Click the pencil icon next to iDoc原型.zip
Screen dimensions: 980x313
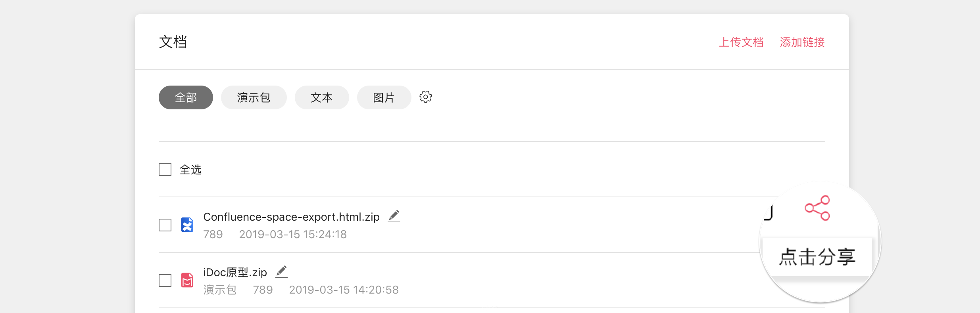tap(281, 272)
